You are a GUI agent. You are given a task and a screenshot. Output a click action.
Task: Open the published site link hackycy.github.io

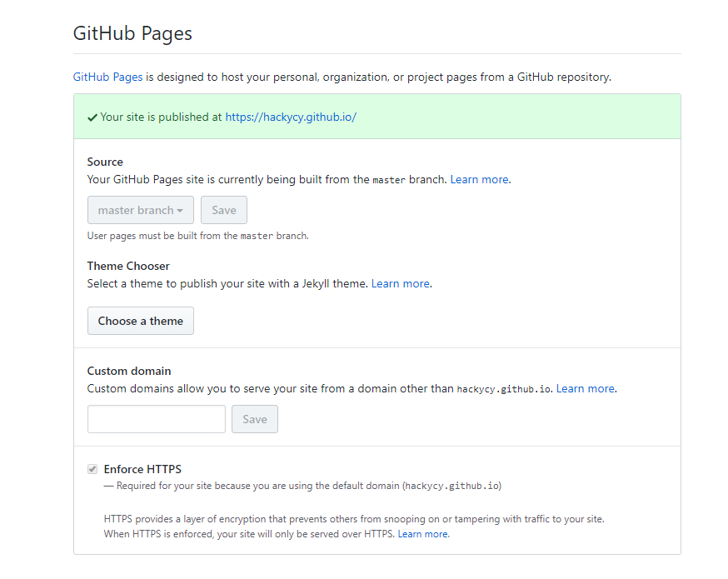[x=291, y=117]
